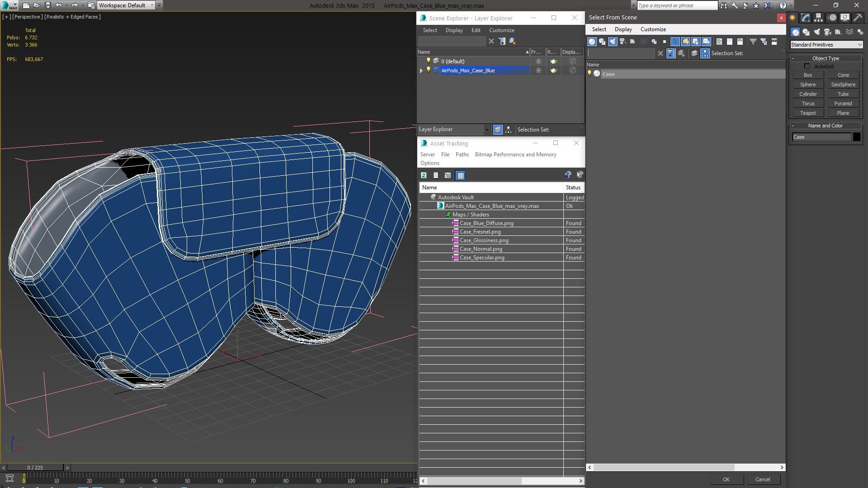Click the Help question mark icon in title bar
Viewport: 868px width, 488px height.
point(783,5)
